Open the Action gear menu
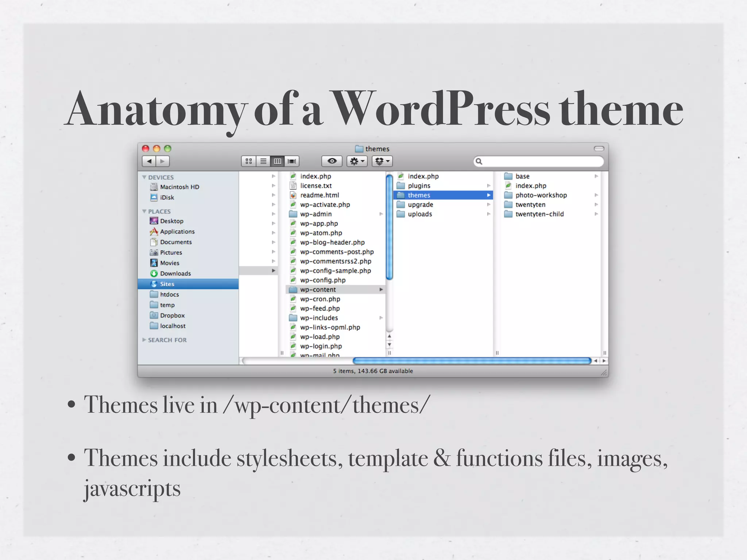 point(357,161)
